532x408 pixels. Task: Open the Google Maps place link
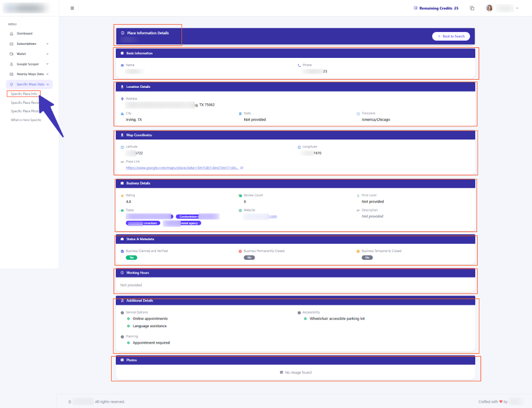[x=182, y=168]
